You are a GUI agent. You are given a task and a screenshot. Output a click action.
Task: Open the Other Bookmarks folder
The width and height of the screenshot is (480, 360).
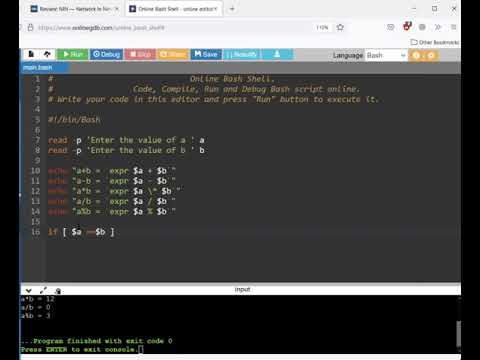pyautogui.click(x=435, y=42)
